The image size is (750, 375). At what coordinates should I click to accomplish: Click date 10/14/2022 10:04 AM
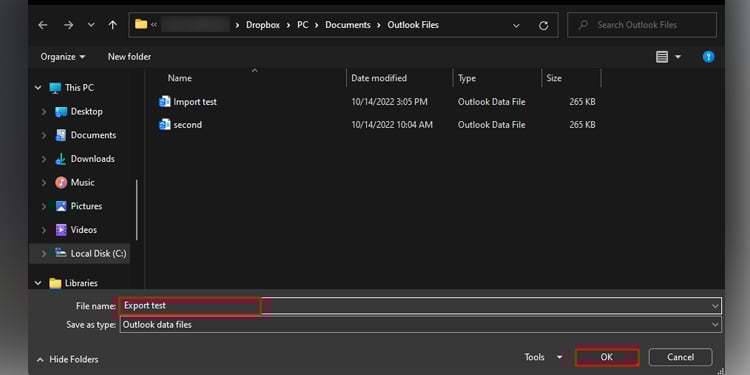click(x=392, y=125)
